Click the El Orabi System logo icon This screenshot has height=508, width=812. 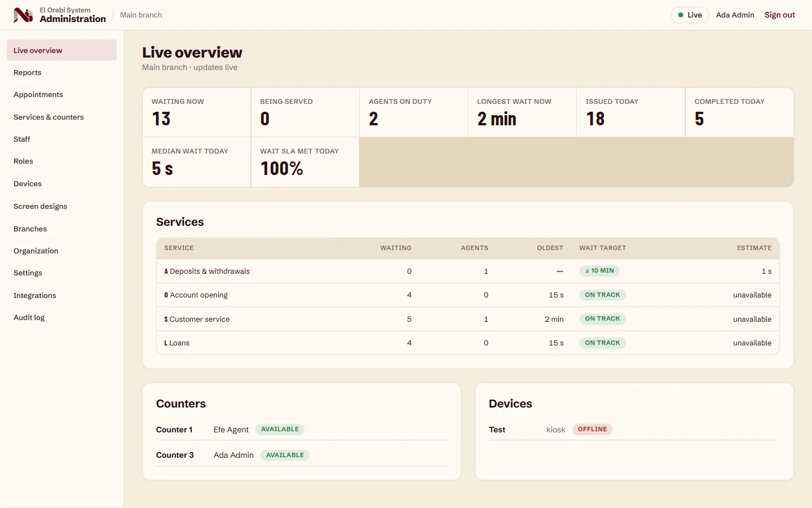23,15
